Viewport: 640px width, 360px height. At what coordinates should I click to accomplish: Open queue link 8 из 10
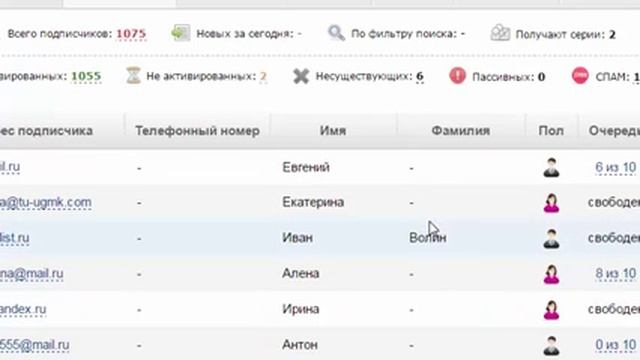[616, 273]
